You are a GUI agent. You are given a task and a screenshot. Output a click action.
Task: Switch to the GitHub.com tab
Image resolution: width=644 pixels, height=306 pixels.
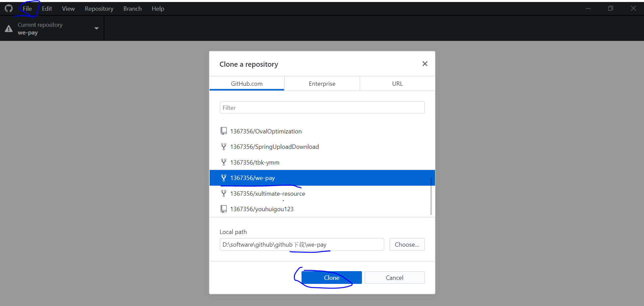coord(247,83)
